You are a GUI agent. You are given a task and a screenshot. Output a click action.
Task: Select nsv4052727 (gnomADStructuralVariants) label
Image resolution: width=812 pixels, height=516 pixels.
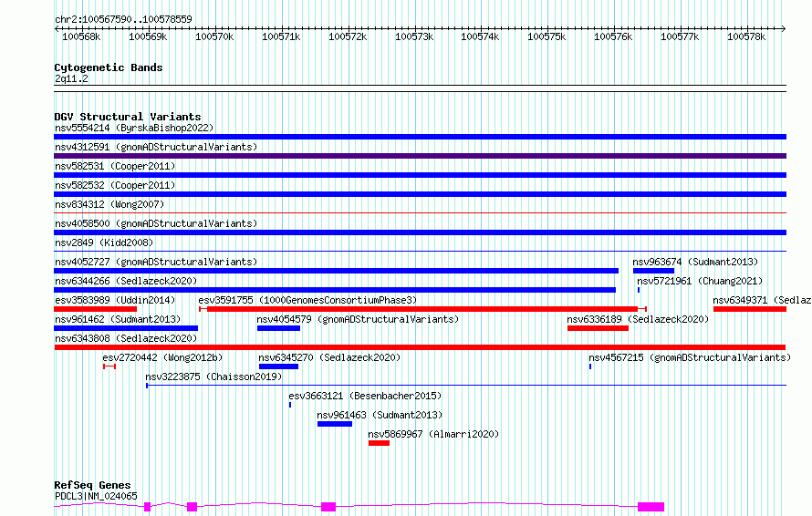[156, 262]
